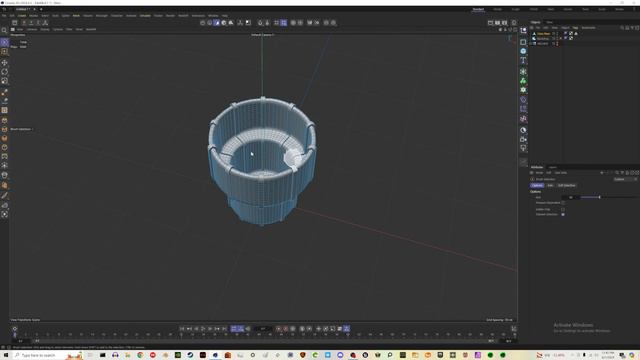Click the Deformer icon in right palette
Image resolution: width=640 pixels, height=360 pixels.
[523, 100]
